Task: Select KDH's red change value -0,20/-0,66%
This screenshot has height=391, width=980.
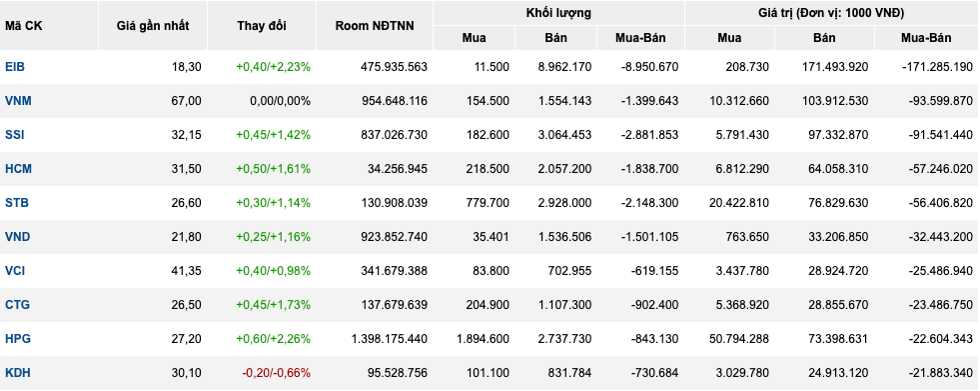Action: [277, 373]
